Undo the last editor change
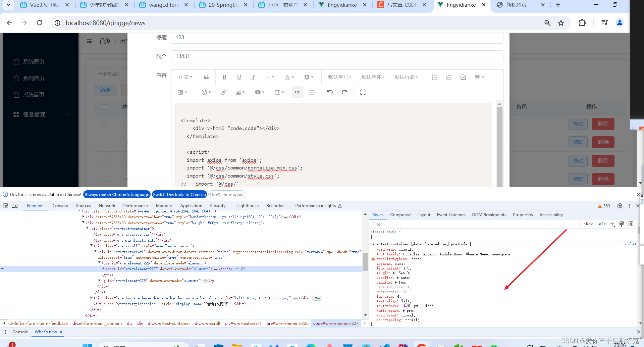Screen dimensions: 644x347 [x=329, y=92]
